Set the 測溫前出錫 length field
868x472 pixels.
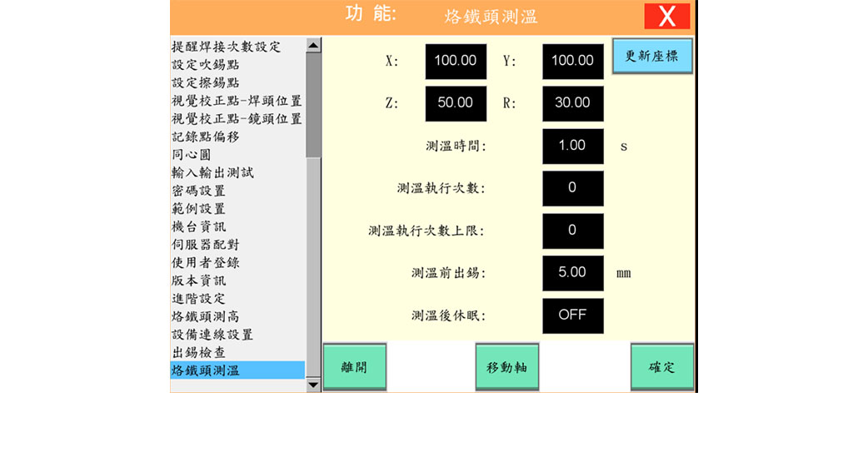[572, 273]
